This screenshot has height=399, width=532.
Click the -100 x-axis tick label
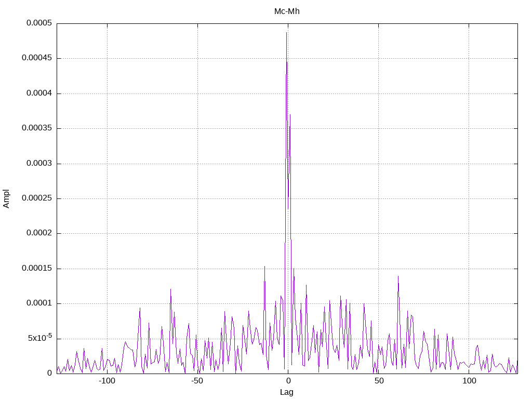[x=107, y=381]
